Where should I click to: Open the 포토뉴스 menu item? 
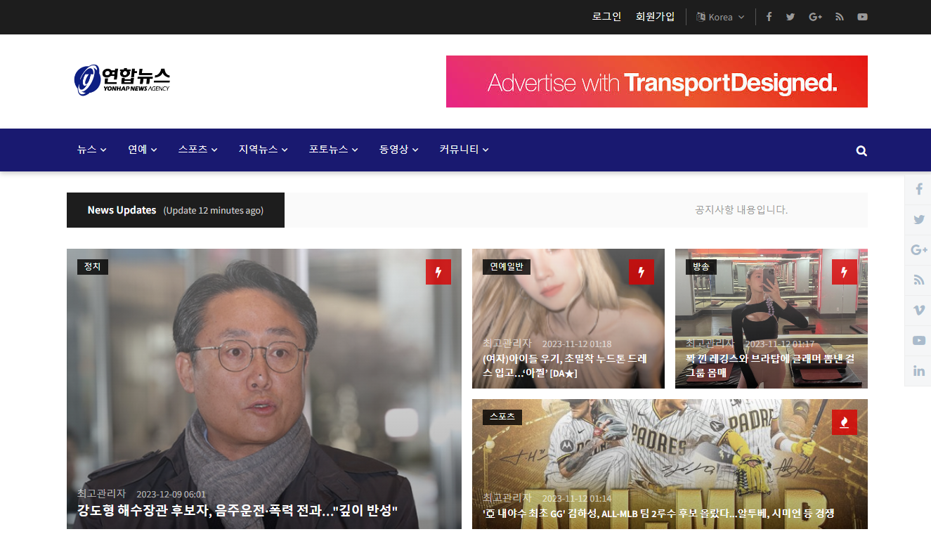(x=333, y=150)
